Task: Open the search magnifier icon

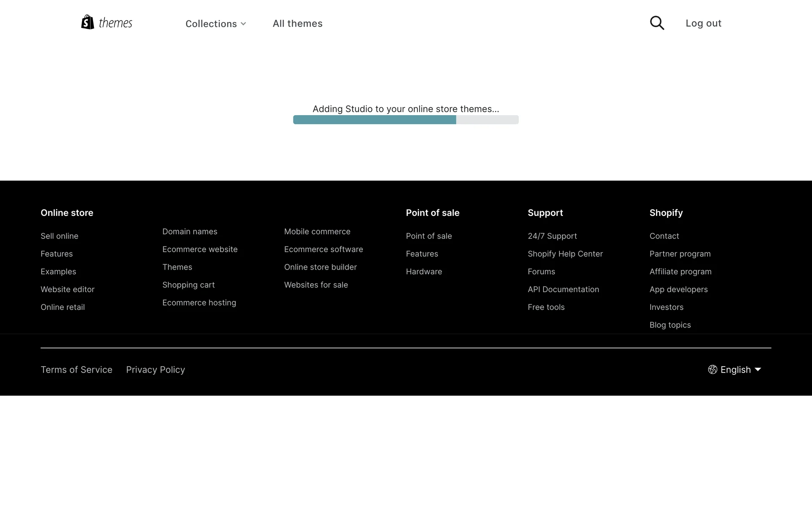Action: [x=657, y=23]
